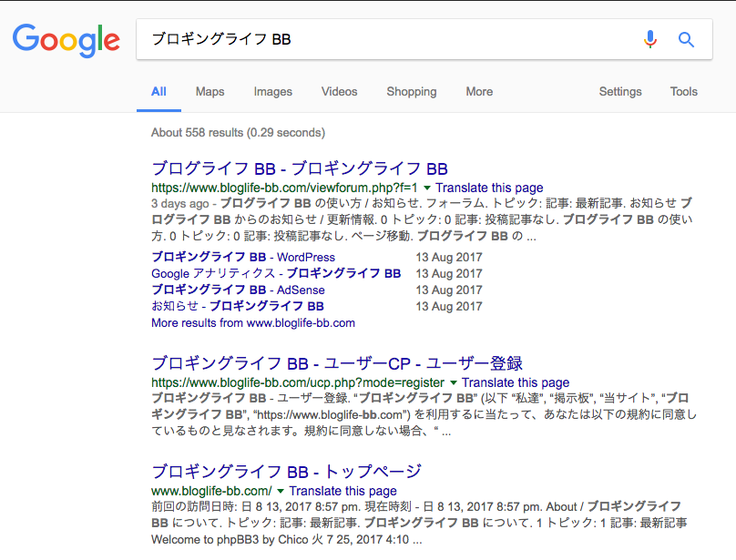The image size is (736, 560).
Task: Open search Settings menu
Action: [620, 92]
